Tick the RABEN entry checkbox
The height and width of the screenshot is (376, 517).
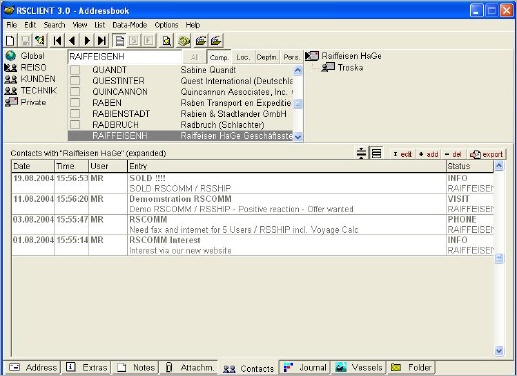click(x=75, y=103)
